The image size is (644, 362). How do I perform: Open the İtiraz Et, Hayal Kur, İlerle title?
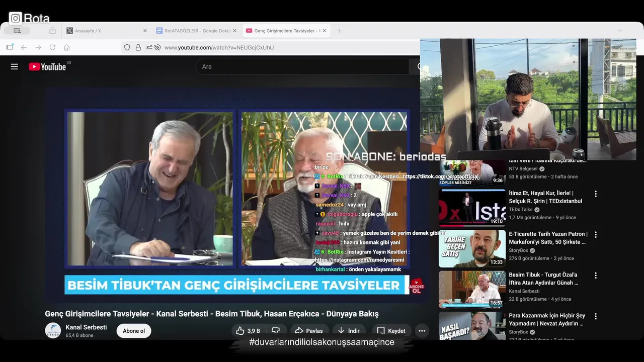(x=545, y=197)
